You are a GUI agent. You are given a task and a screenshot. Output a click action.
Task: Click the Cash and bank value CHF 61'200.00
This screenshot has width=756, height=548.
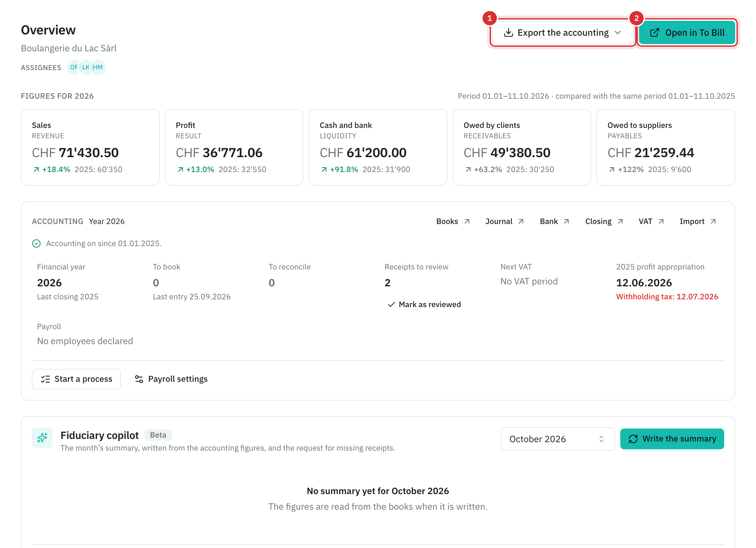coord(363,153)
